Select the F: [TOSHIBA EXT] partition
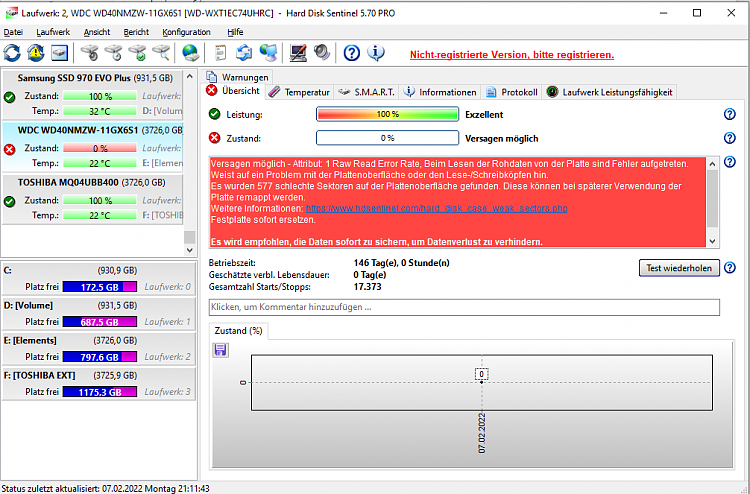Screen dimensions: 750x494 [99, 383]
